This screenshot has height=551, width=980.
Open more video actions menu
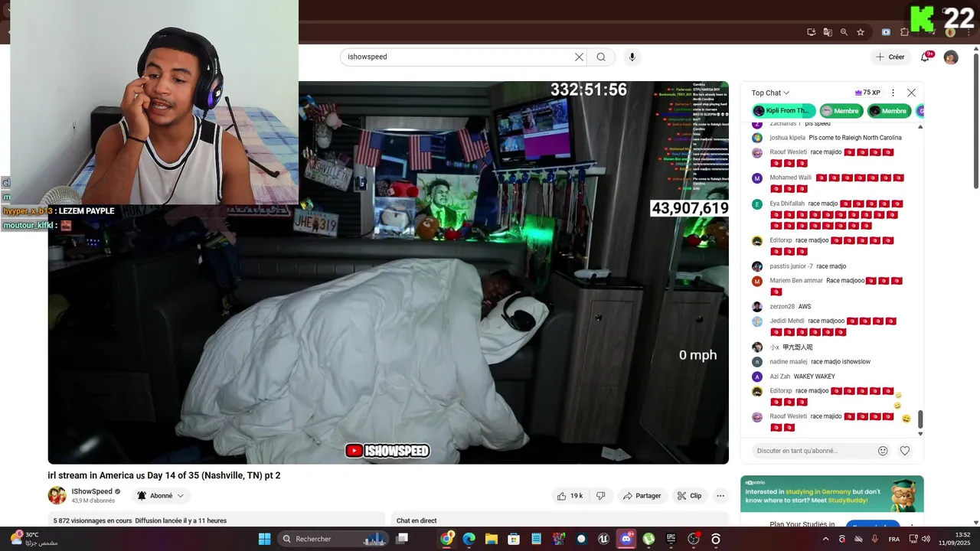[x=720, y=496]
